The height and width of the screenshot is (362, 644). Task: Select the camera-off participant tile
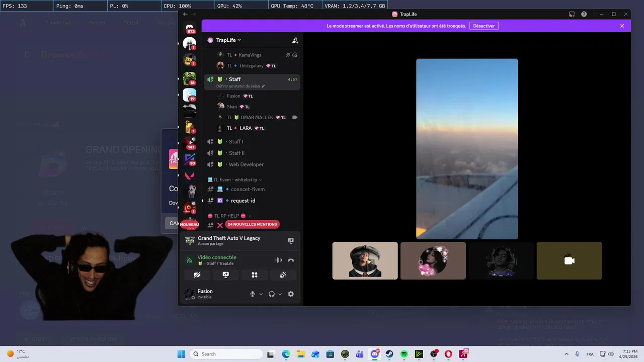point(569,260)
